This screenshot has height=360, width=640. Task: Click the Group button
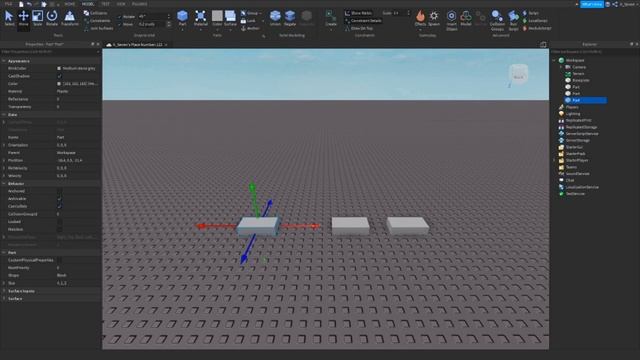251,13
